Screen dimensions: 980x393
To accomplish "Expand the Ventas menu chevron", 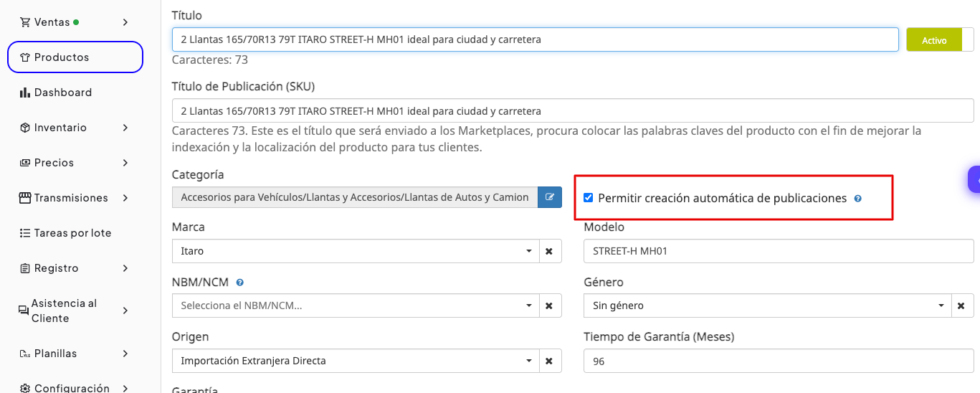I will coord(125,22).
